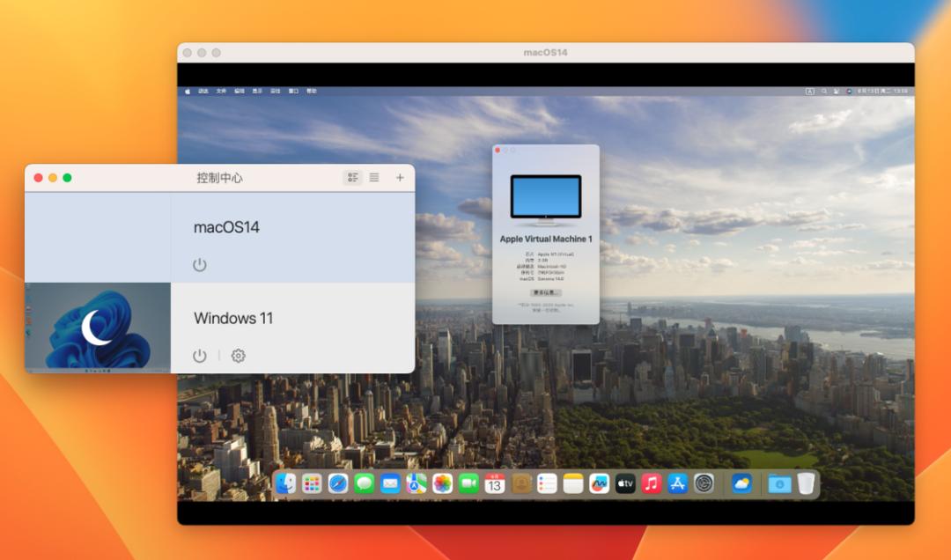Open Weather from the guest dock
Image resolution: width=951 pixels, height=560 pixels.
(x=741, y=483)
